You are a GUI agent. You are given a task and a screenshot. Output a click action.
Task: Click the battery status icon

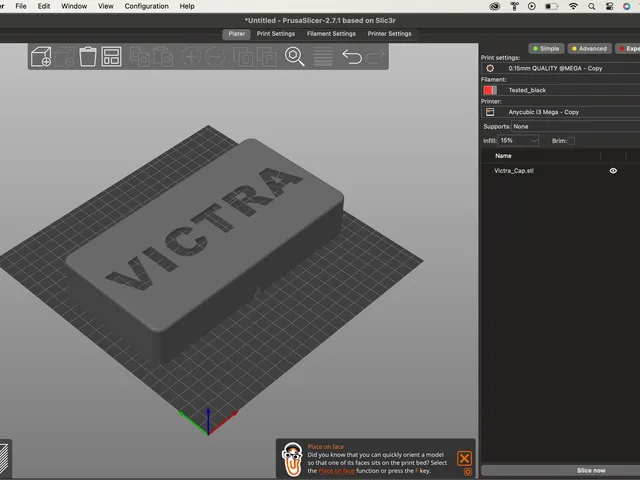click(552, 6)
